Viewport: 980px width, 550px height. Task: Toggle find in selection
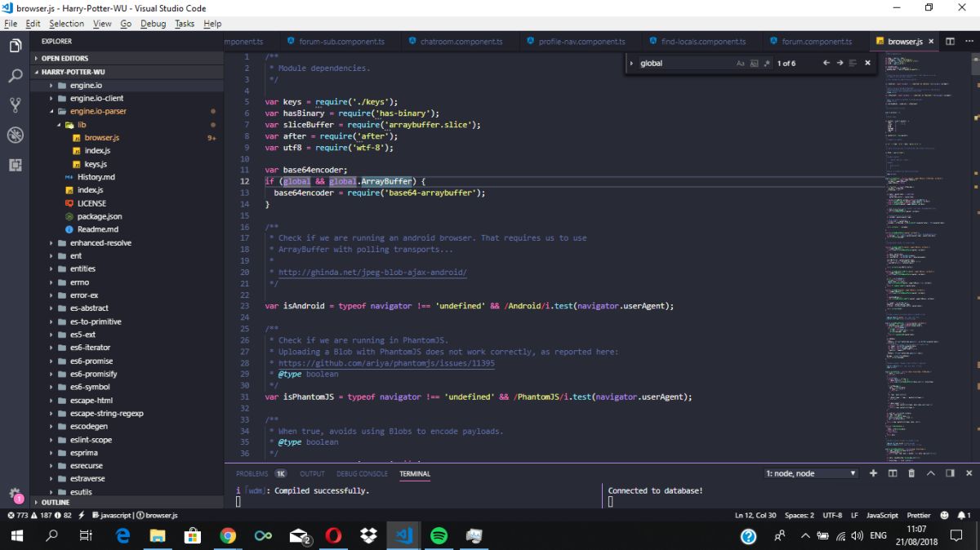853,63
